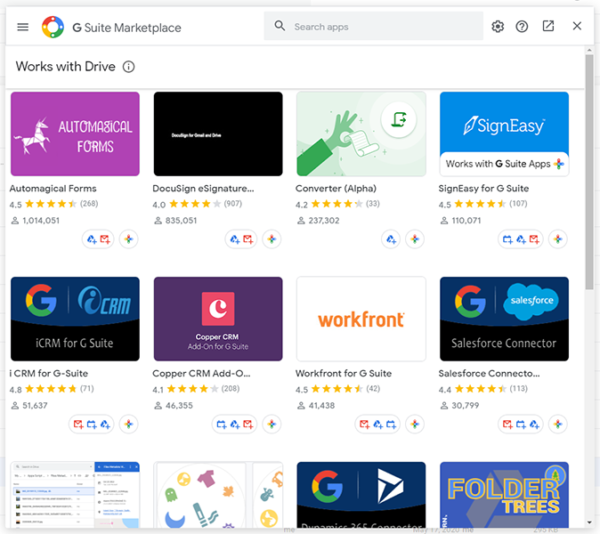Click Automagical Forms Drive and Gmail badge

[98, 239]
